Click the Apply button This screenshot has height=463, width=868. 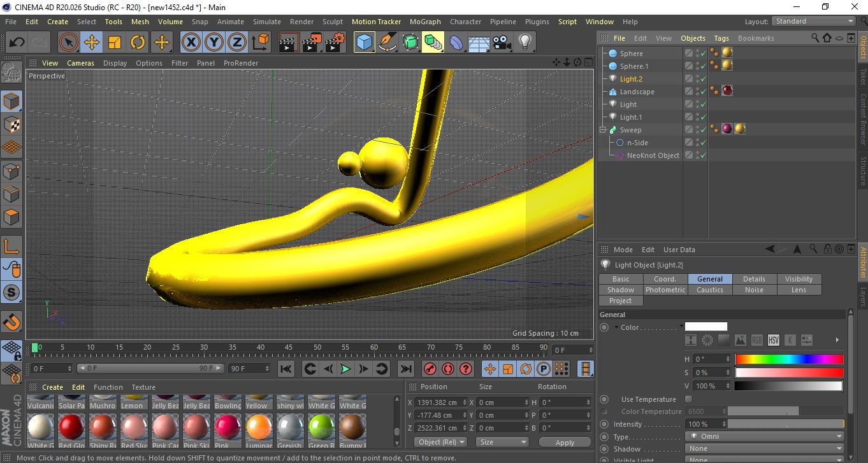(565, 442)
